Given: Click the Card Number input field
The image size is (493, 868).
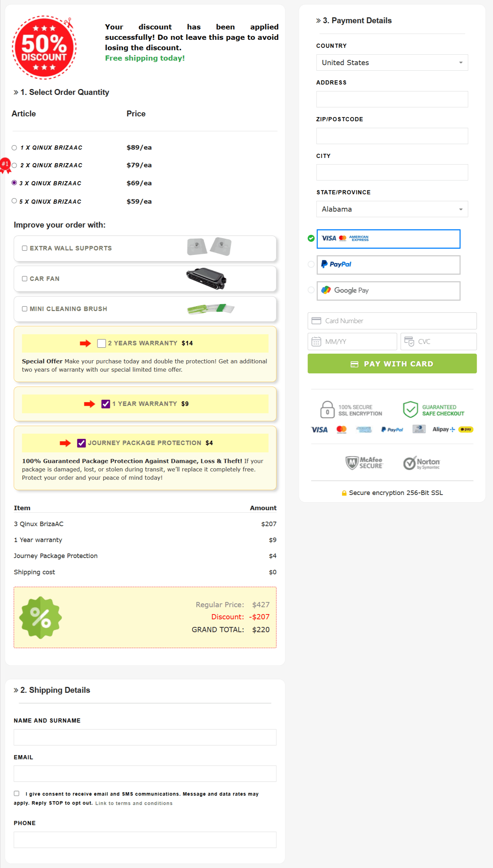Looking at the screenshot, I should 391,321.
